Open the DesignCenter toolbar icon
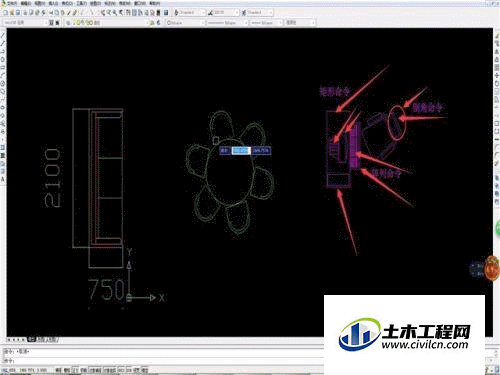500x375 pixels. pyautogui.click(x=134, y=13)
